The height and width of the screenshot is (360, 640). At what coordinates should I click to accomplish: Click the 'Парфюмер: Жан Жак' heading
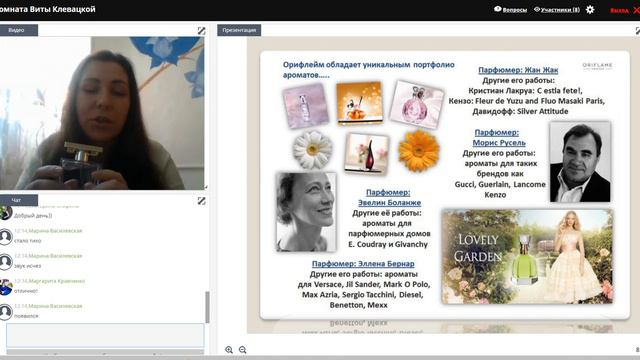click(518, 70)
